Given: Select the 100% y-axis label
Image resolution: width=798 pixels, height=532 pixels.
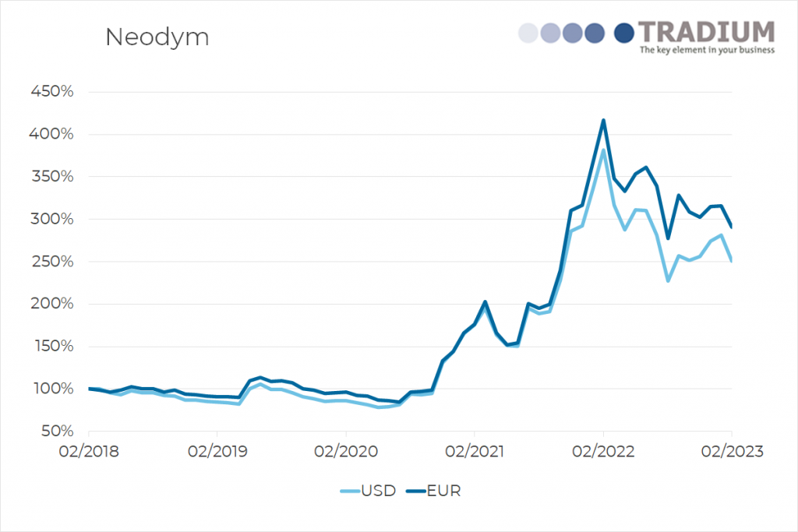Looking at the screenshot, I should point(51,389).
